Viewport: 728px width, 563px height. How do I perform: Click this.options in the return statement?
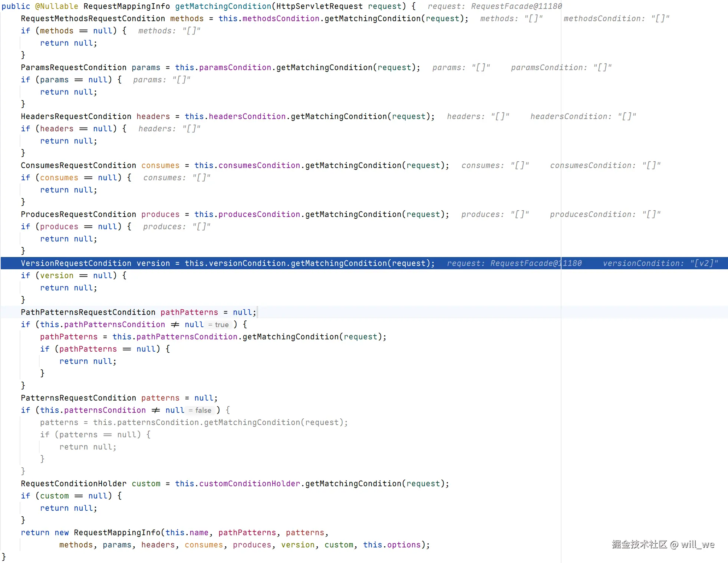point(392,545)
